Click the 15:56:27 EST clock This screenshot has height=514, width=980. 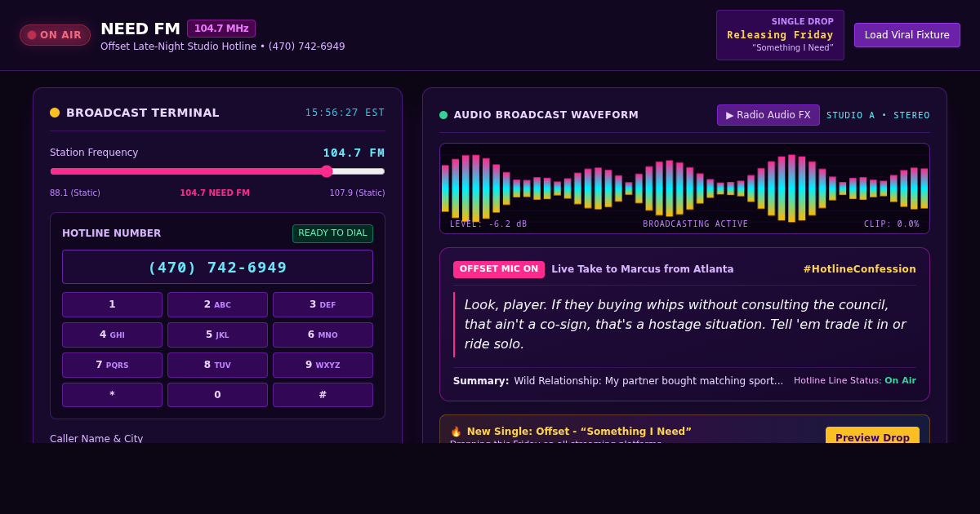345,113
